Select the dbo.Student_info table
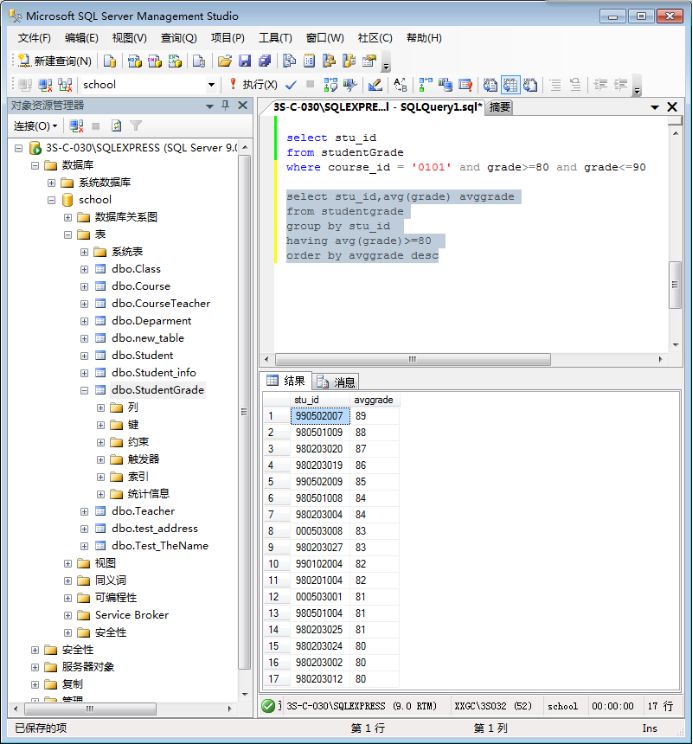The image size is (693, 744). click(154, 373)
